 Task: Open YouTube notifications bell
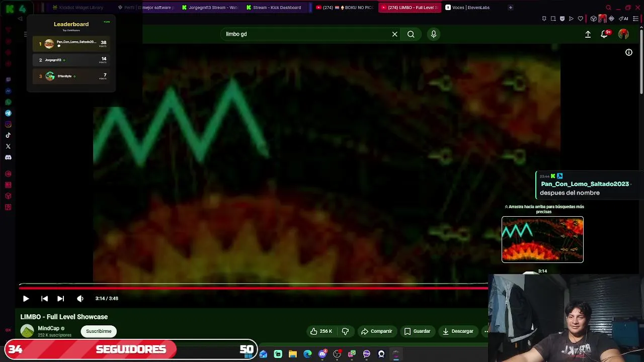click(604, 34)
